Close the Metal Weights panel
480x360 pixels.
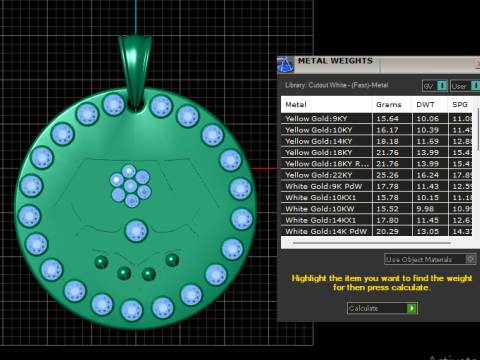point(478,64)
